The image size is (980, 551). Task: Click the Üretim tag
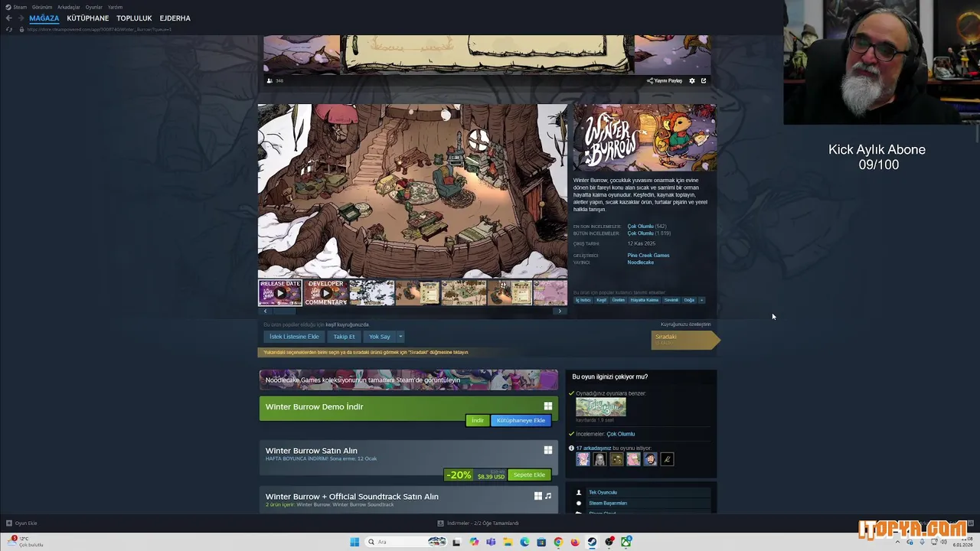click(619, 300)
